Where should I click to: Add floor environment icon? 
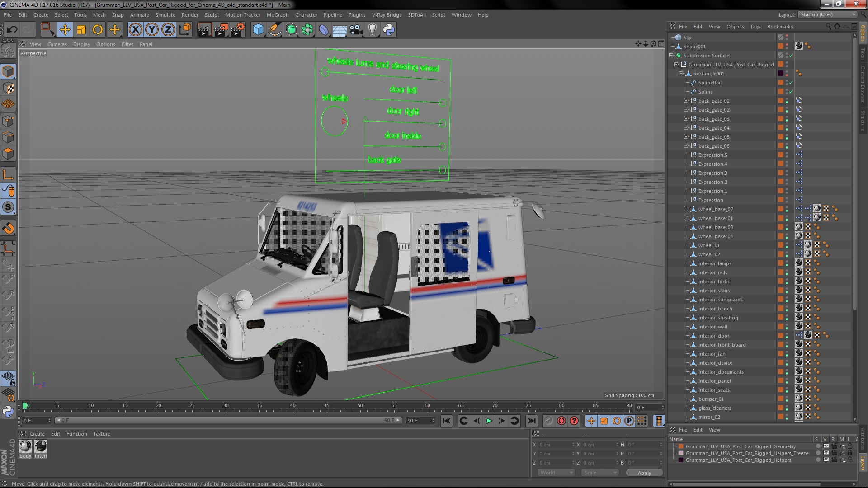click(x=340, y=30)
